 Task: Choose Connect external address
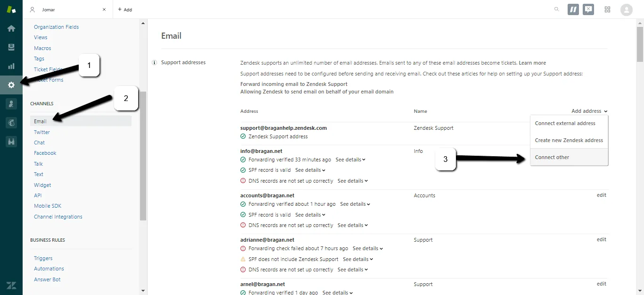(x=569, y=123)
